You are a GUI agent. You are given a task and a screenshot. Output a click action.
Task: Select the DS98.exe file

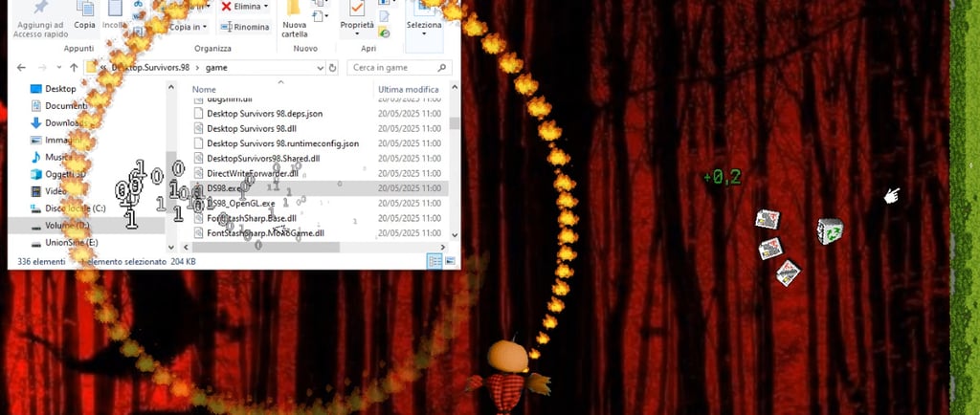tap(318, 187)
